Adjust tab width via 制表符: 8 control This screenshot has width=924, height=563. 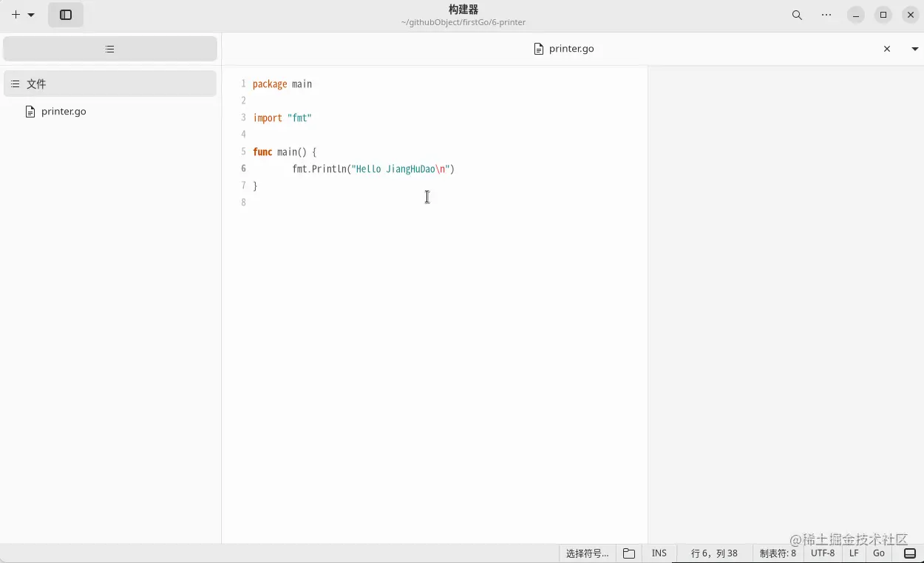[x=778, y=553]
